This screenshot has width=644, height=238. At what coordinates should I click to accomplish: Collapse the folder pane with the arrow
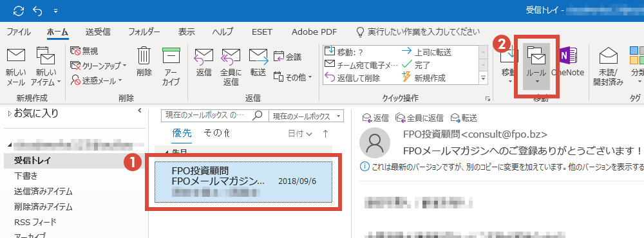point(140,111)
